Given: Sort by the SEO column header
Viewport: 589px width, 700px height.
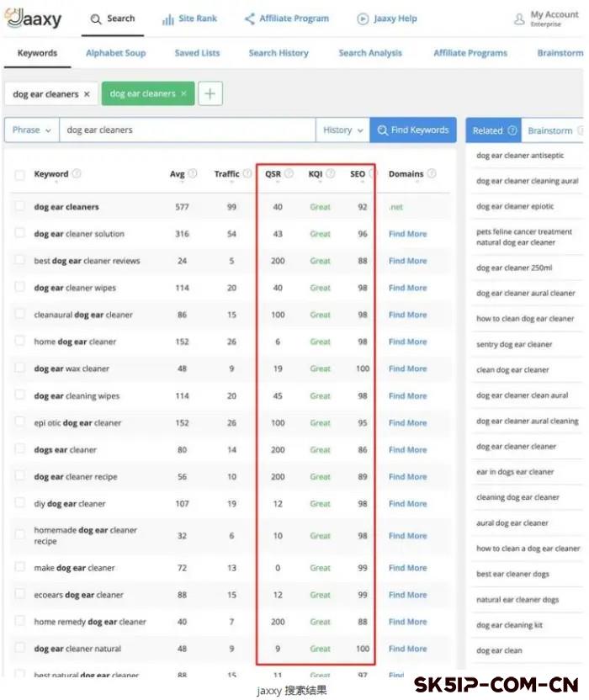Looking at the screenshot, I should [358, 174].
